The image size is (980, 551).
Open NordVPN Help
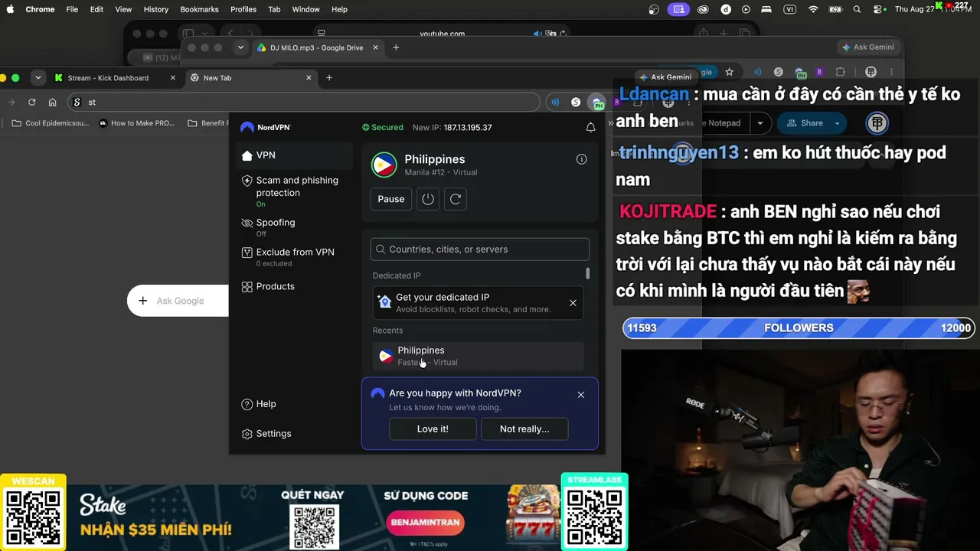(x=259, y=404)
